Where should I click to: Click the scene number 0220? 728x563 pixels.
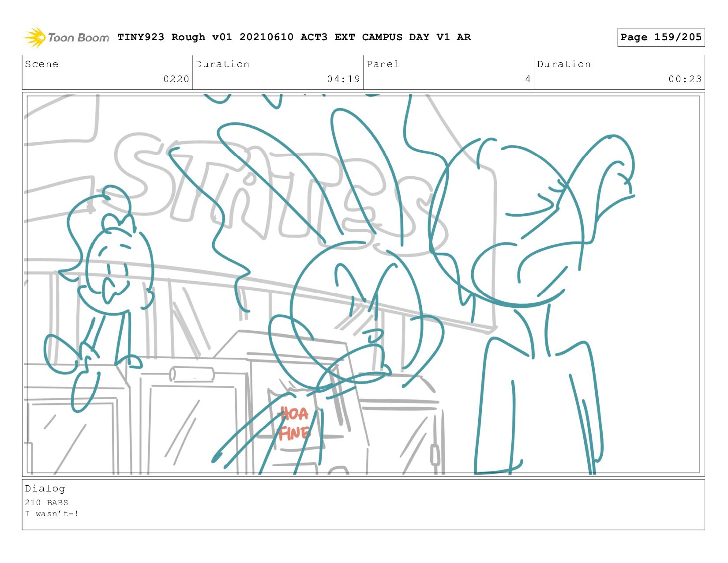(176, 79)
